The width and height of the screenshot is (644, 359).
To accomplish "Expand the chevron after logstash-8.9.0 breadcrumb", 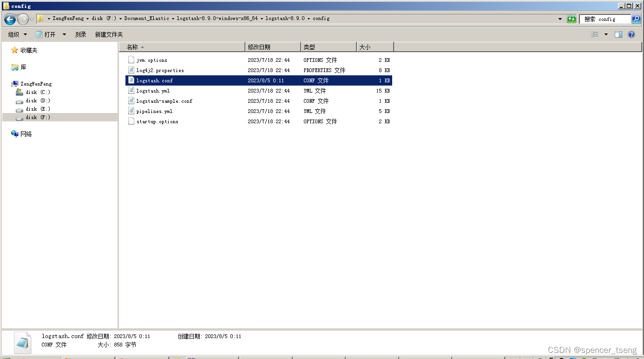I will pos(309,19).
